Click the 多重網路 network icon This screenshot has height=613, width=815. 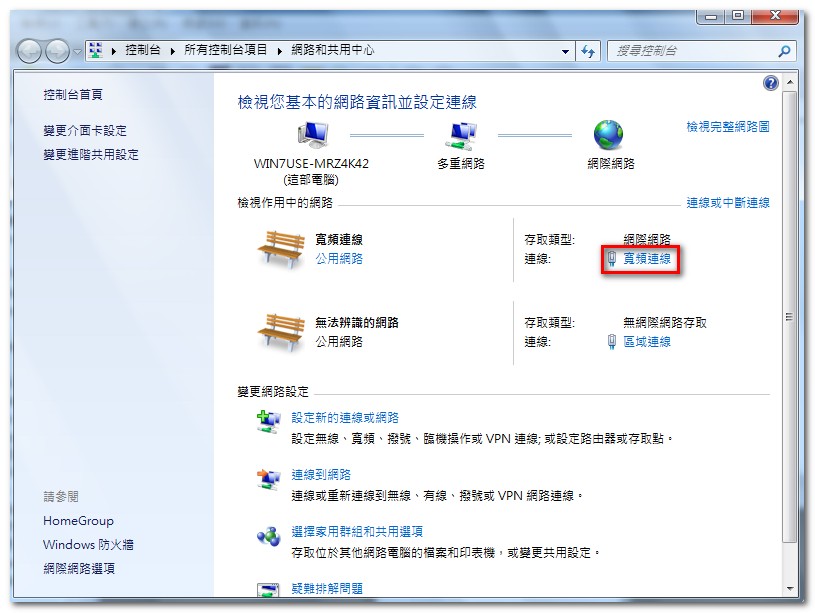click(x=461, y=134)
